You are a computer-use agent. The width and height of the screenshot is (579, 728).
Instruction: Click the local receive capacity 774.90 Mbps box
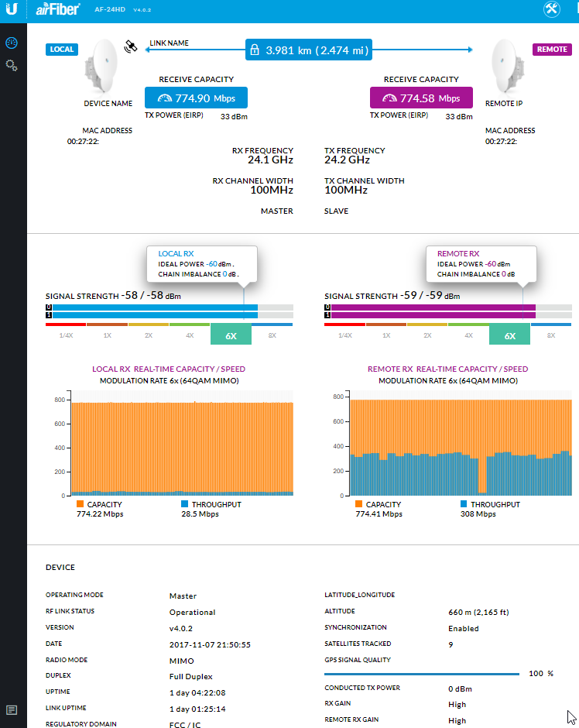[196, 98]
